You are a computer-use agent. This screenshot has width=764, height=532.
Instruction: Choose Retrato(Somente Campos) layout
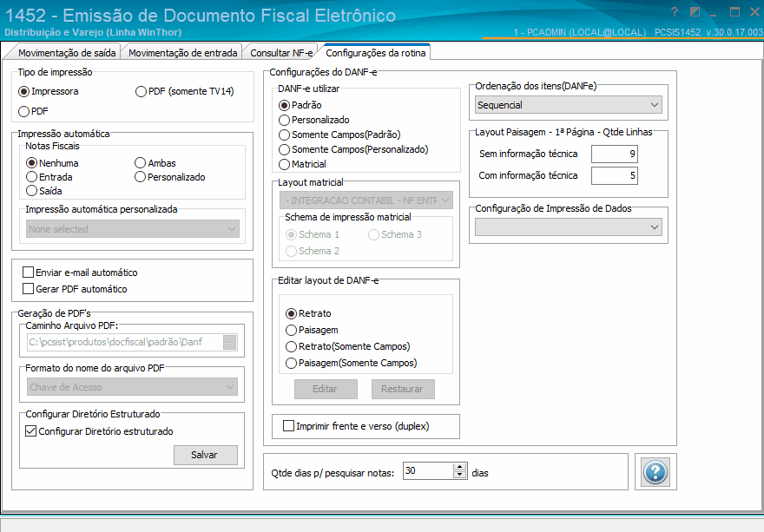tap(348, 346)
